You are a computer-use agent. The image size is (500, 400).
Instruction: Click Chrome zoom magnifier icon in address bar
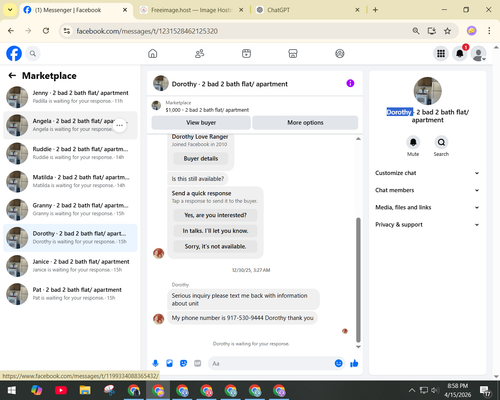(x=416, y=31)
